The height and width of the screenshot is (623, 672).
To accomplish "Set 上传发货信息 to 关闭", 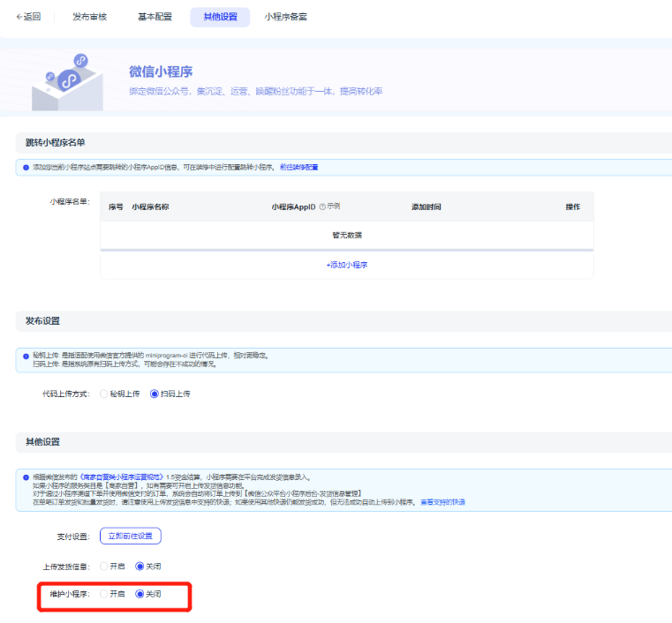I will (140, 566).
